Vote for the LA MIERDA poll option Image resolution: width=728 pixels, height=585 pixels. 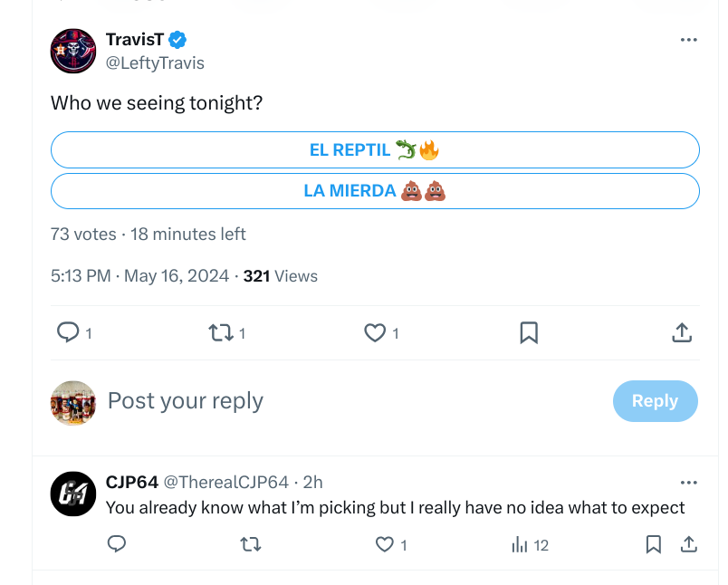(375, 191)
